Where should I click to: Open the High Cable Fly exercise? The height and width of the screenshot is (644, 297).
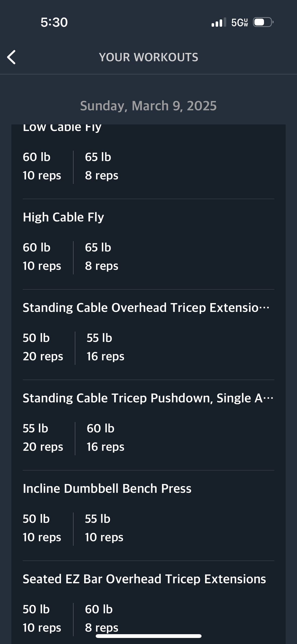point(63,217)
